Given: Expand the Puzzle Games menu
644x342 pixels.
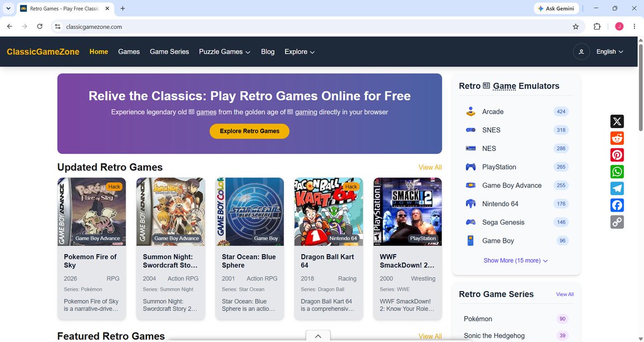Looking at the screenshot, I should [x=225, y=51].
